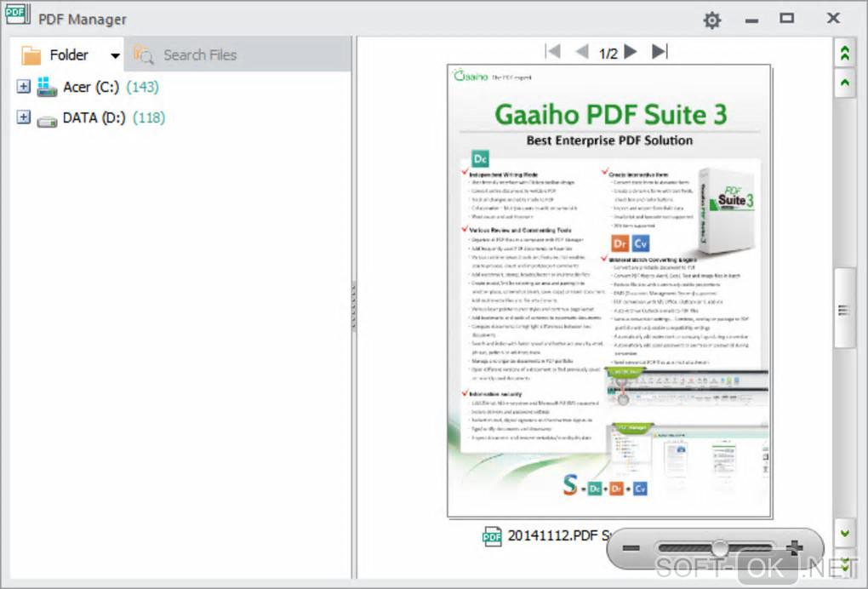
Task: Click the (118) file count
Action: coord(149,117)
